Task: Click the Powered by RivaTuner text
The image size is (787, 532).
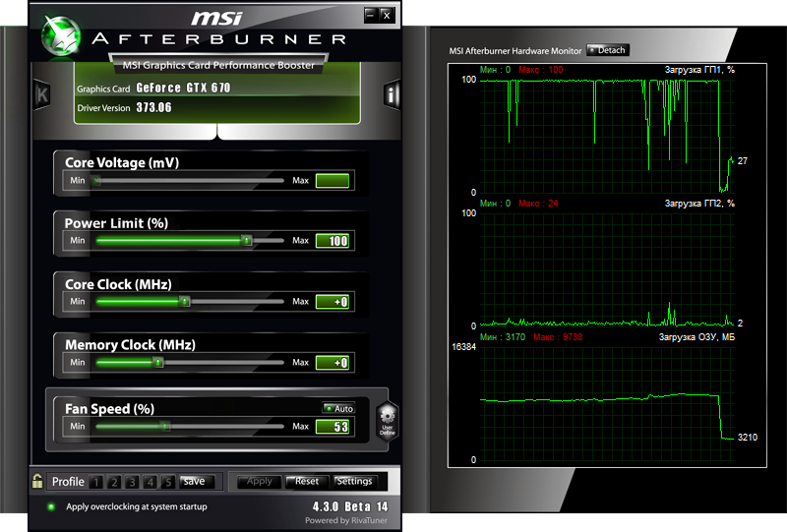Action: pos(346,520)
